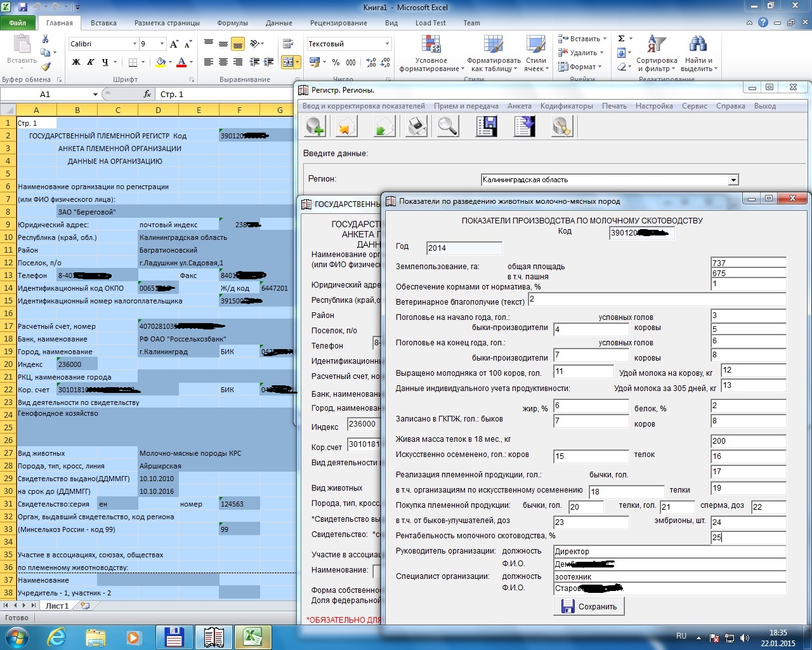
Task: Open the Name Box dropdown arrow
Action: tap(95, 94)
